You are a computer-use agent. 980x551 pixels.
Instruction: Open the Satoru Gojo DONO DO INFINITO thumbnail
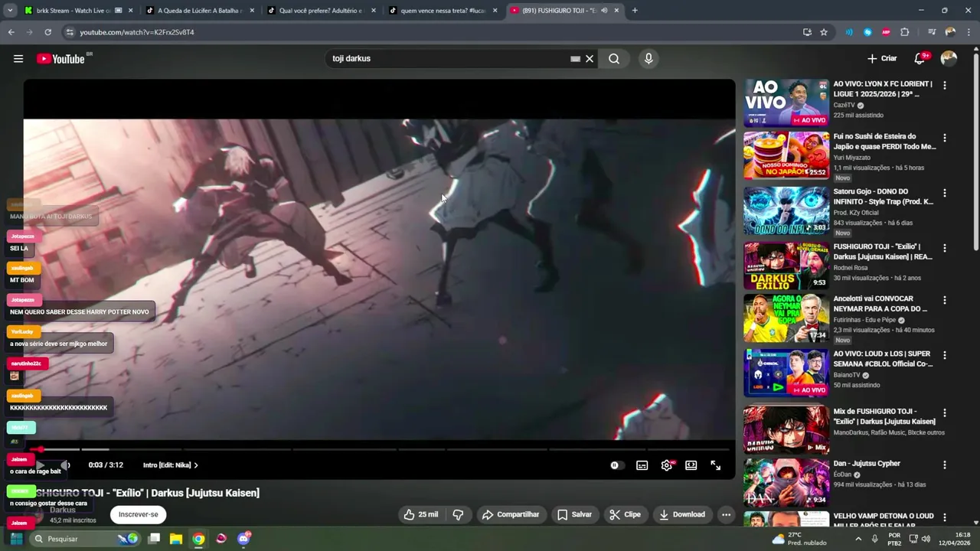(786, 210)
